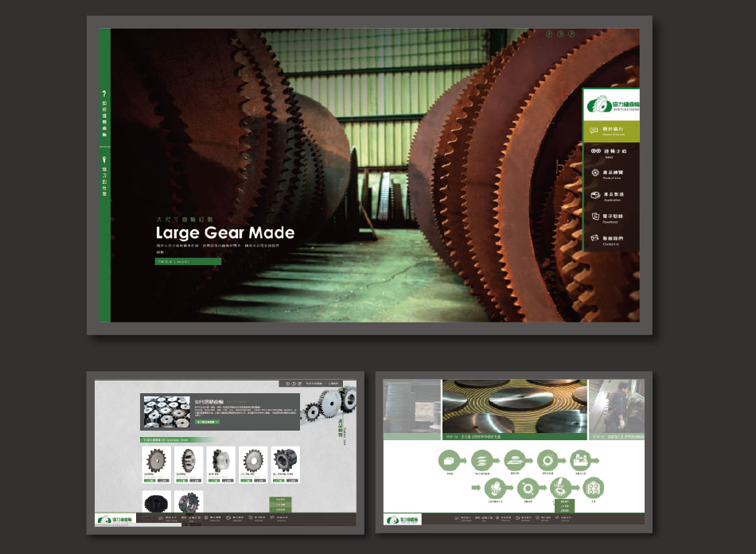Image resolution: width=756 pixels, height=554 pixels.
Task: Open Product Line in the hero side menu
Action: [x=611, y=174]
